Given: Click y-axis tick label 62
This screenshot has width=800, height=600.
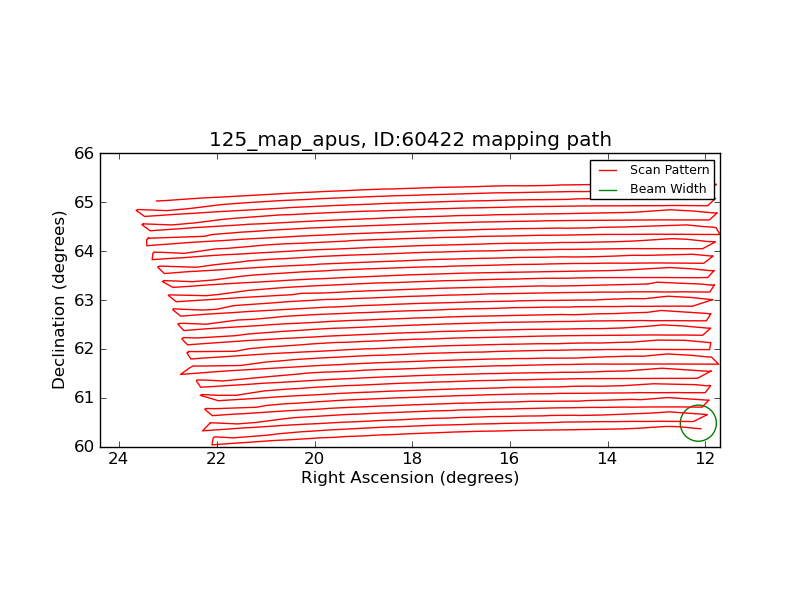Looking at the screenshot, I should [84, 349].
